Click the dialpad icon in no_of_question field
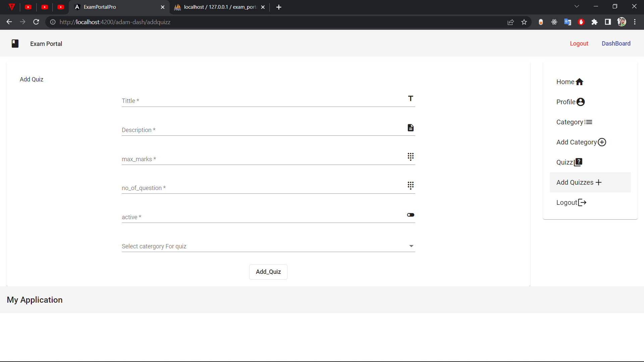 pos(411,185)
